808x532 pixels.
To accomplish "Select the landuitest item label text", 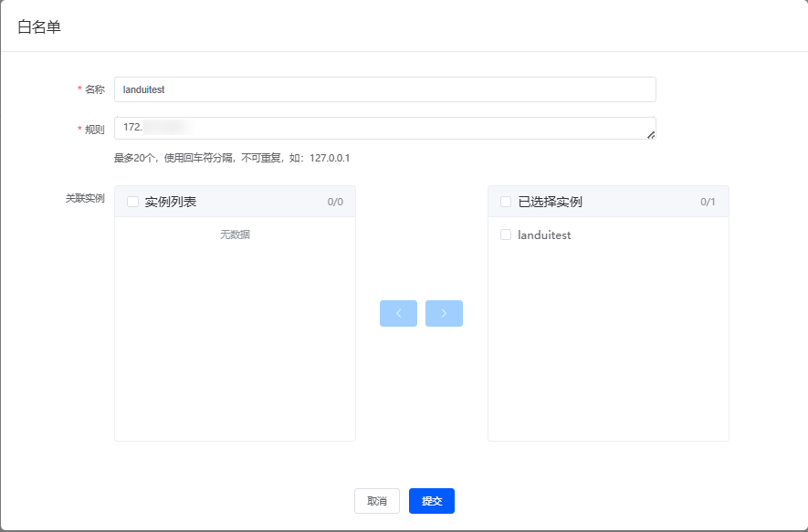I will point(544,235).
